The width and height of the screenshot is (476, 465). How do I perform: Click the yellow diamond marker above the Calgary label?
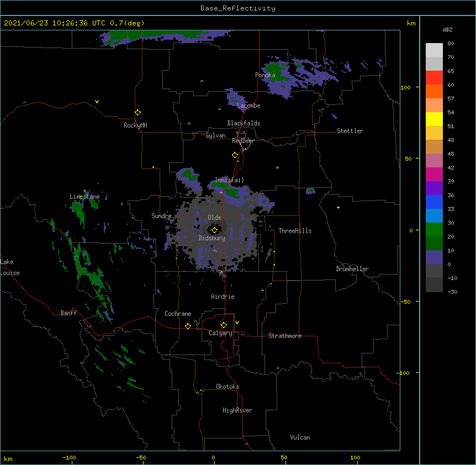(x=224, y=325)
